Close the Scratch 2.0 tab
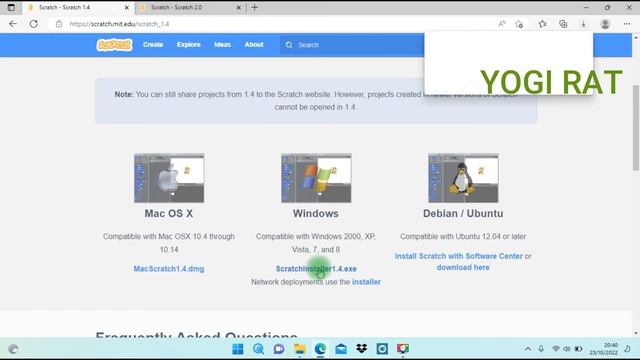This screenshot has width=640, height=360. click(x=239, y=7)
